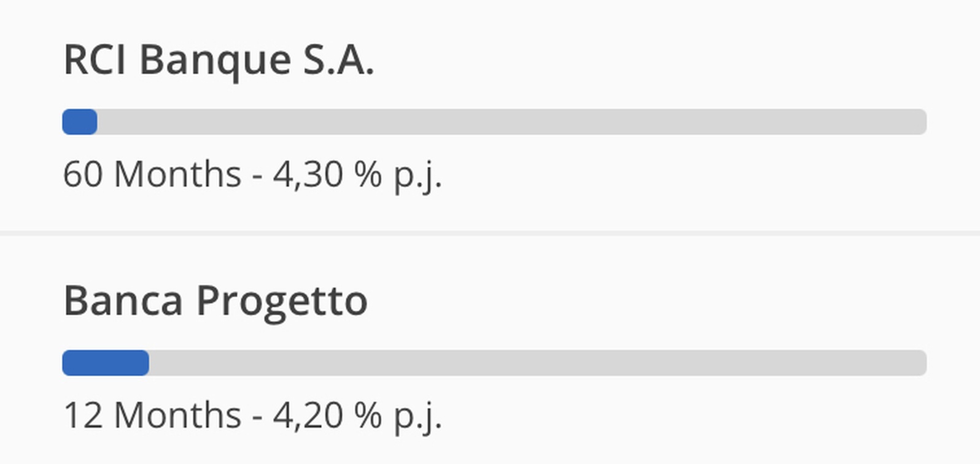Click the 4,20 % interest rate value

327,416
